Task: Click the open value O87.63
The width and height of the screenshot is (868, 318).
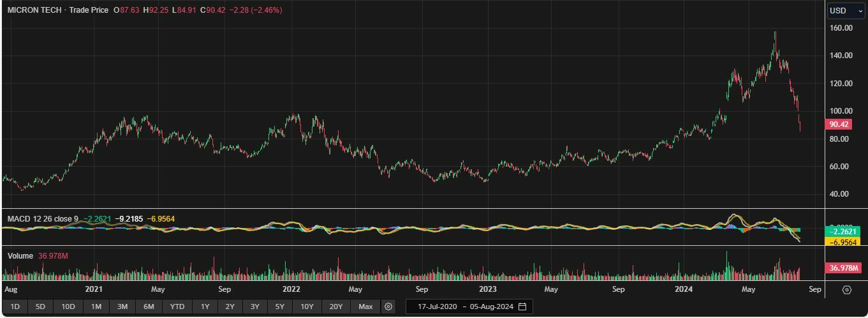Action: (126, 10)
